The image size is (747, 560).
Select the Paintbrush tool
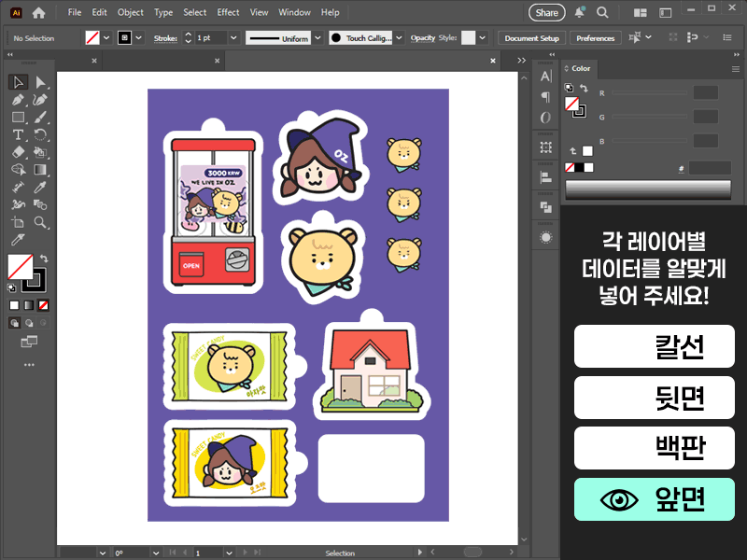click(40, 118)
